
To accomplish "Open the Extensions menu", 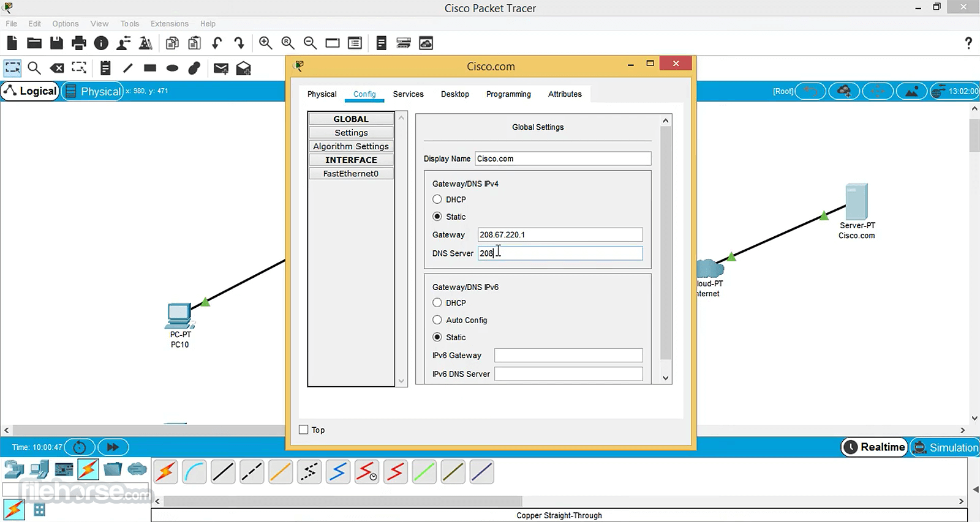I will [x=169, y=24].
